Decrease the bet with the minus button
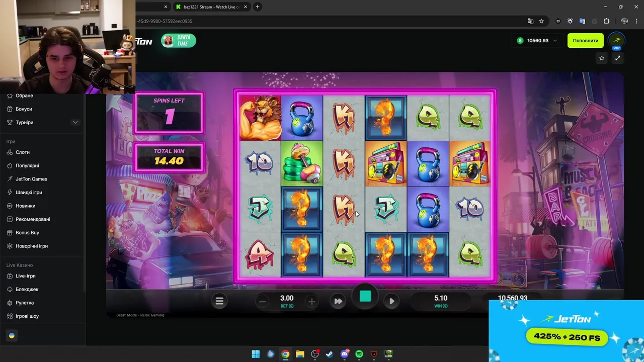 [262, 302]
